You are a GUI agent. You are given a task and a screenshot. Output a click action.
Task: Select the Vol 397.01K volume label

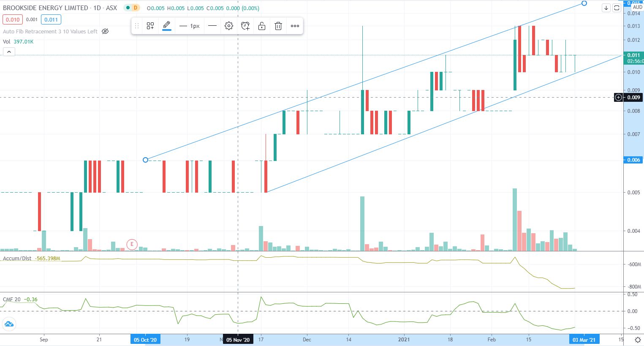coord(18,42)
